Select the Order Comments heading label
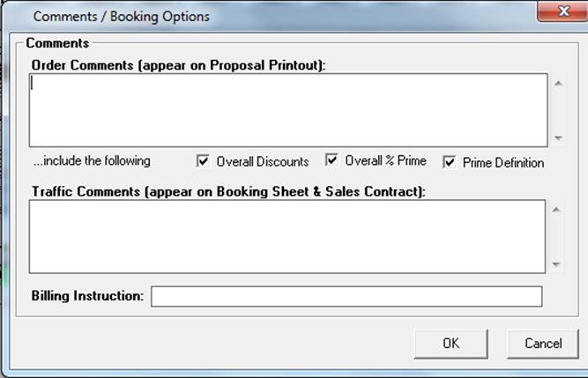This screenshot has height=378, width=588. coord(178,64)
